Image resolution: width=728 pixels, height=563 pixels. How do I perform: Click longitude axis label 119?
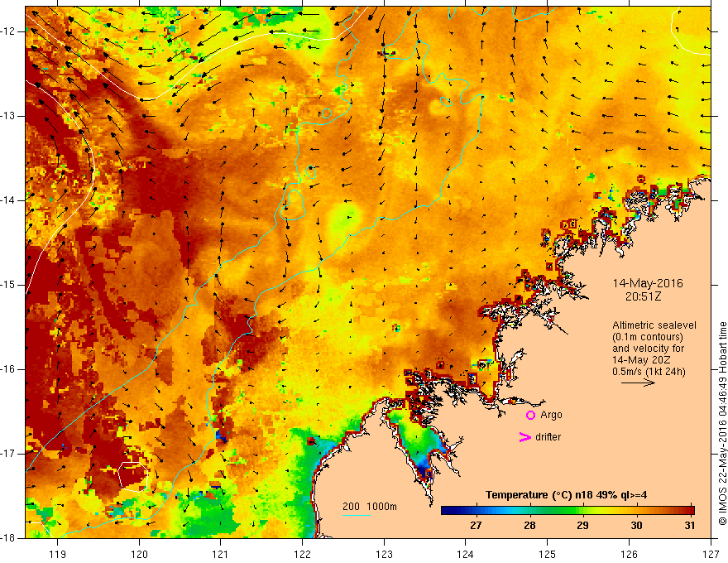[x=58, y=554]
